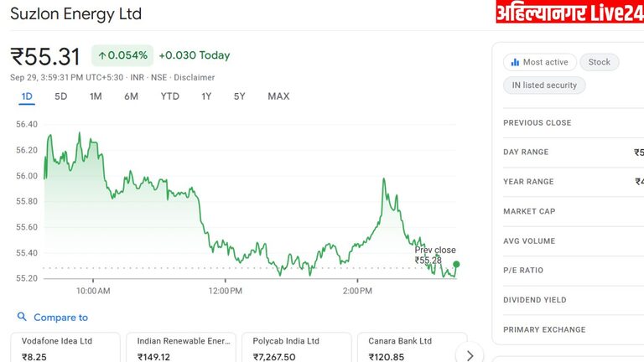Viewport: 644px width, 362px height.
Task: Click the green end-point dot on chart
Action: pyautogui.click(x=456, y=264)
